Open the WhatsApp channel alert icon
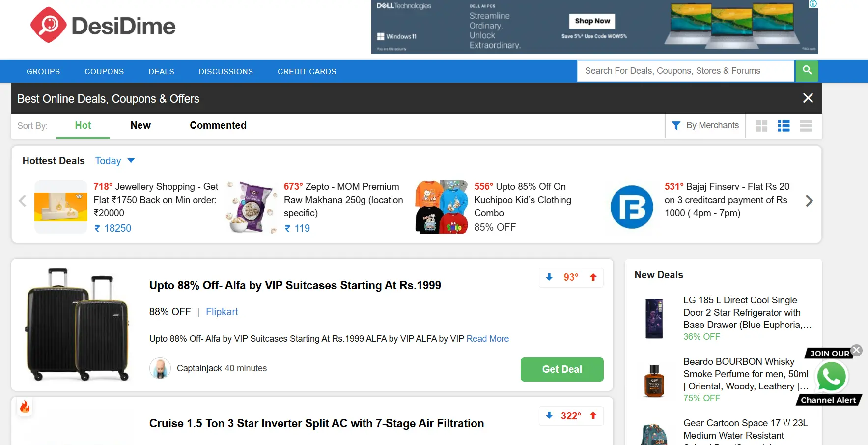The width and height of the screenshot is (868, 445). click(x=831, y=377)
